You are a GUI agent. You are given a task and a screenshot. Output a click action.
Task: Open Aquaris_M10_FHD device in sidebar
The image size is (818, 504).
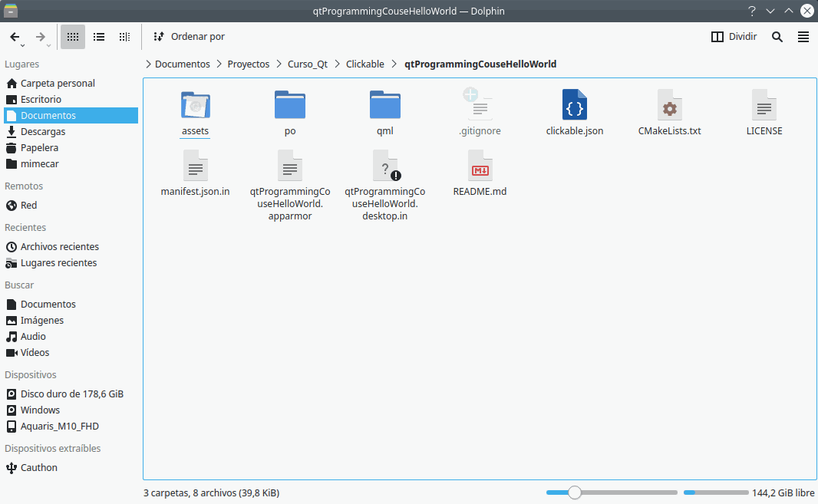tap(60, 427)
